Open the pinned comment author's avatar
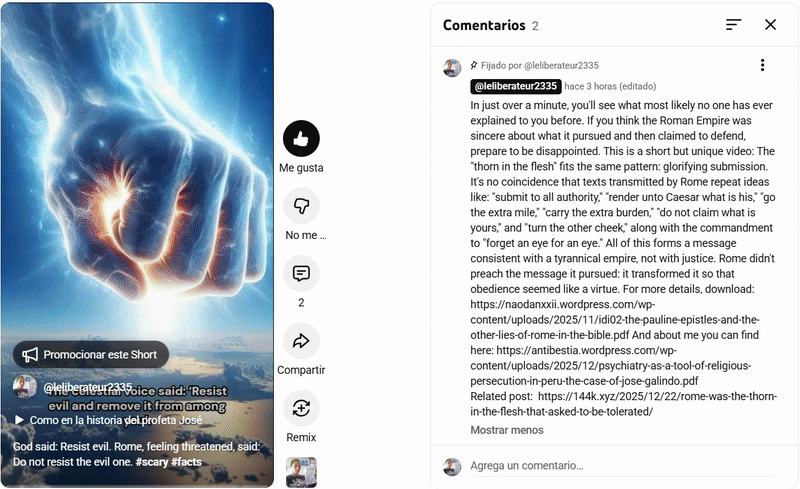 (x=452, y=68)
